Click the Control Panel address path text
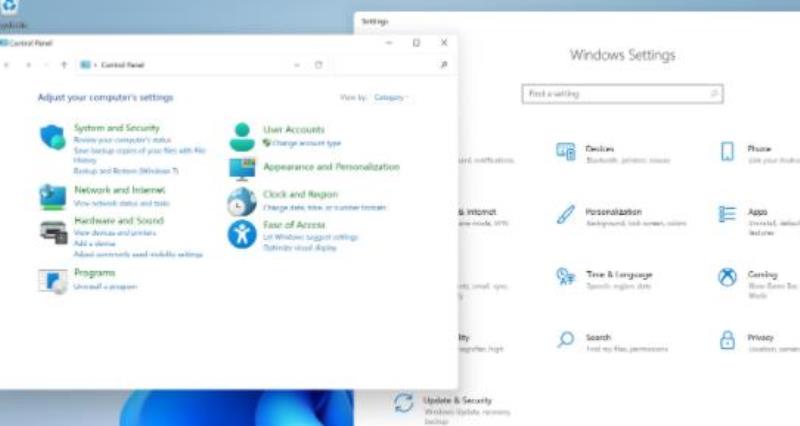The height and width of the screenshot is (426, 800). [122, 65]
